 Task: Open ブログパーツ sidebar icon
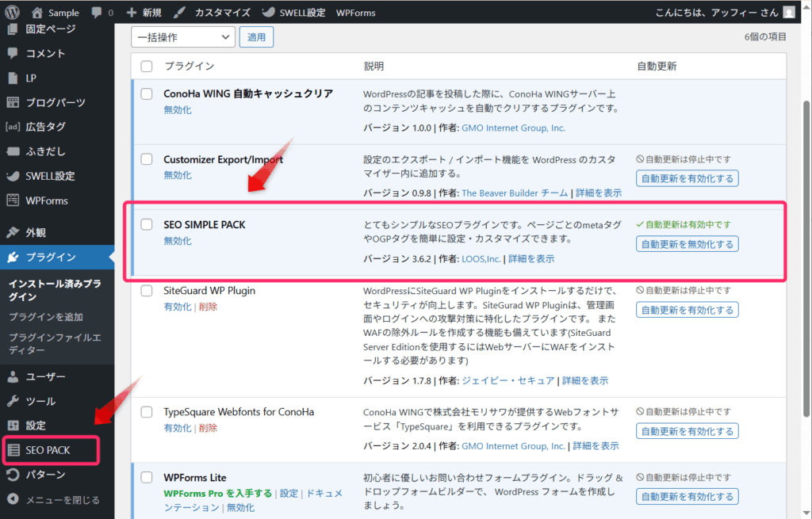pyautogui.click(x=13, y=102)
